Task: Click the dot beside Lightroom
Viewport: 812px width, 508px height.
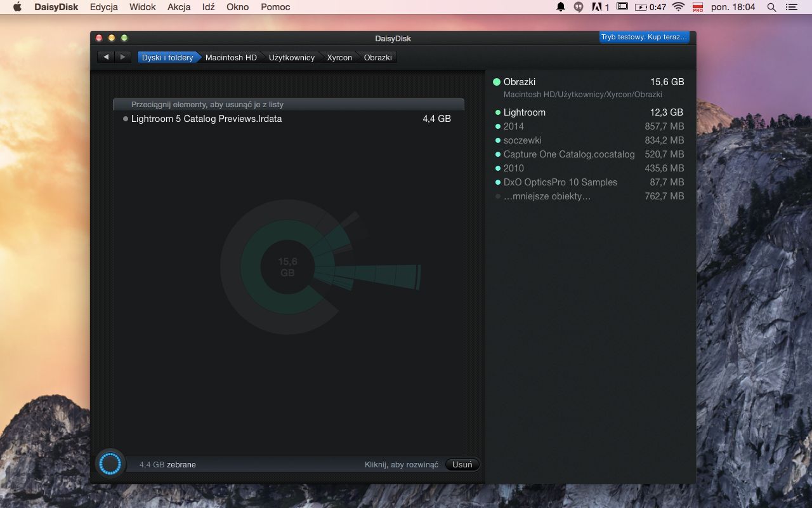Action: [498, 112]
